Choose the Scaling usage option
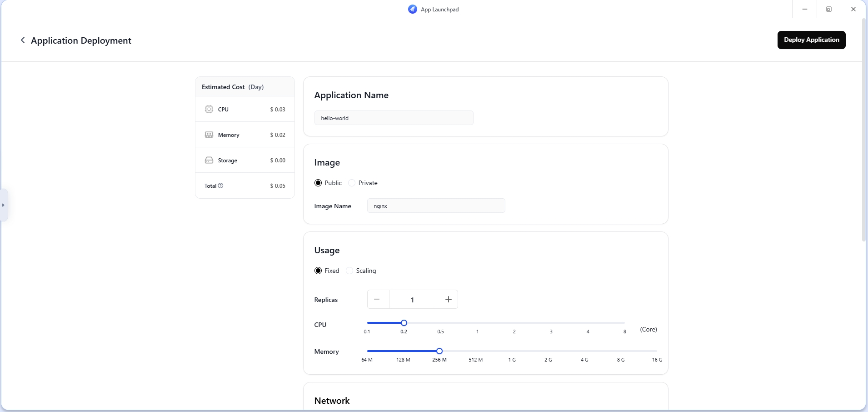868x412 pixels. 349,271
